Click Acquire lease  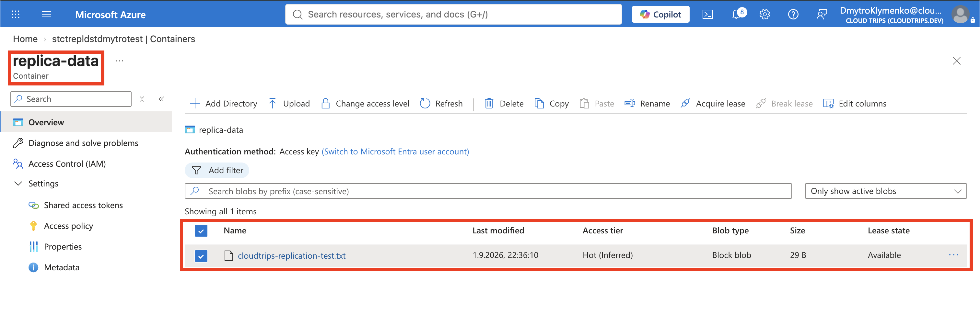713,103
